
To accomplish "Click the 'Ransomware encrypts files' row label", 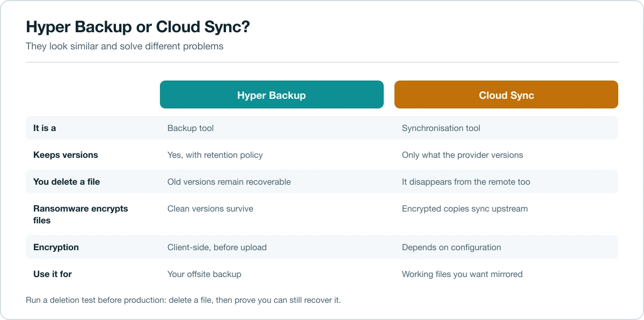I will [x=80, y=214].
